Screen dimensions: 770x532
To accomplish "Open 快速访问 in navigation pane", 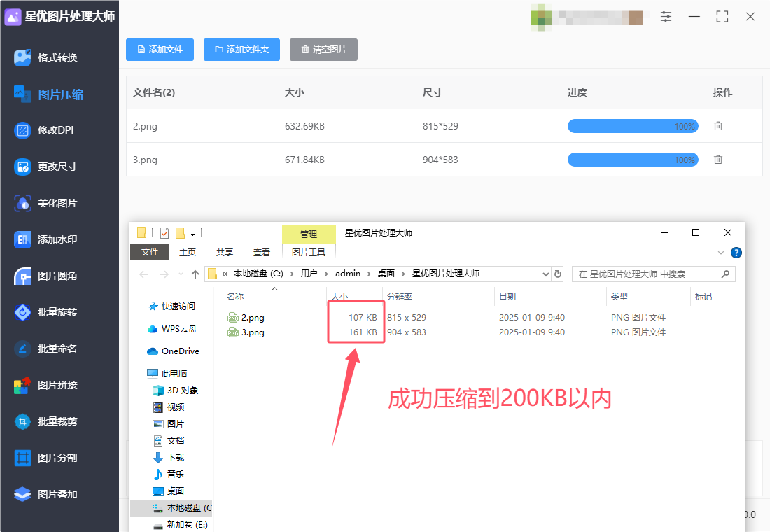I will 172,307.
